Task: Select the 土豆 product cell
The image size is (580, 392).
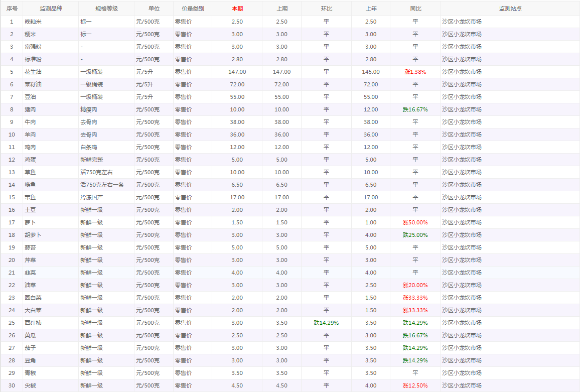Action: click(51, 210)
